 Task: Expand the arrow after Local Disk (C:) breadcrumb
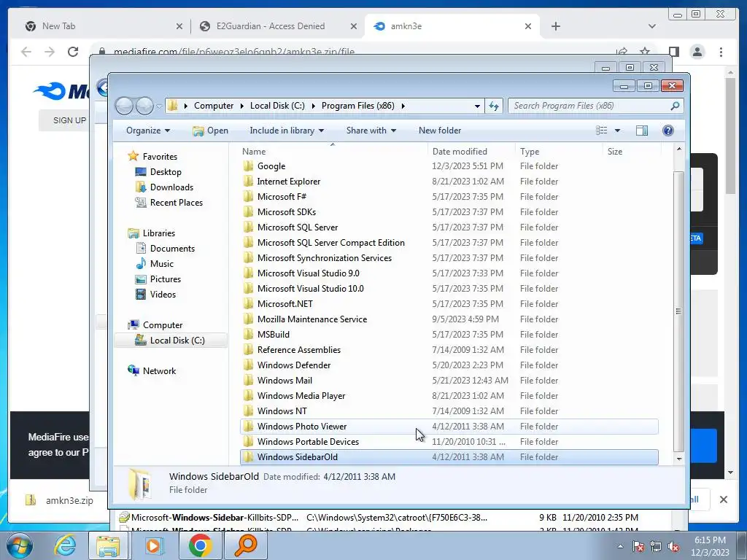tap(313, 106)
